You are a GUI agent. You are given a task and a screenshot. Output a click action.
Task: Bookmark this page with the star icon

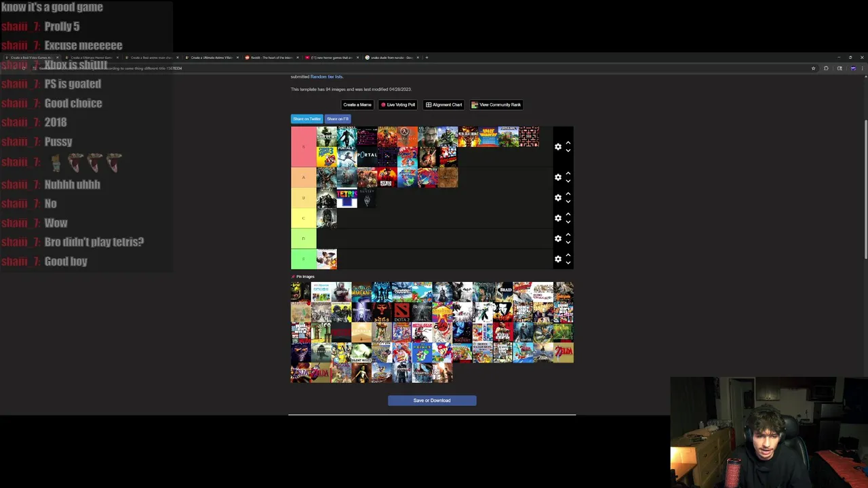click(813, 68)
